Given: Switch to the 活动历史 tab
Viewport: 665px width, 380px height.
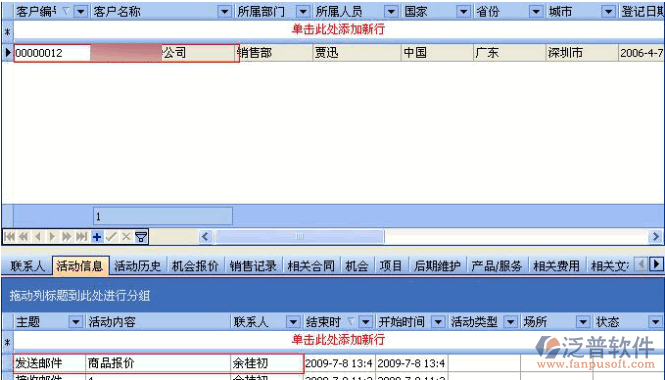Looking at the screenshot, I should click(x=137, y=266).
